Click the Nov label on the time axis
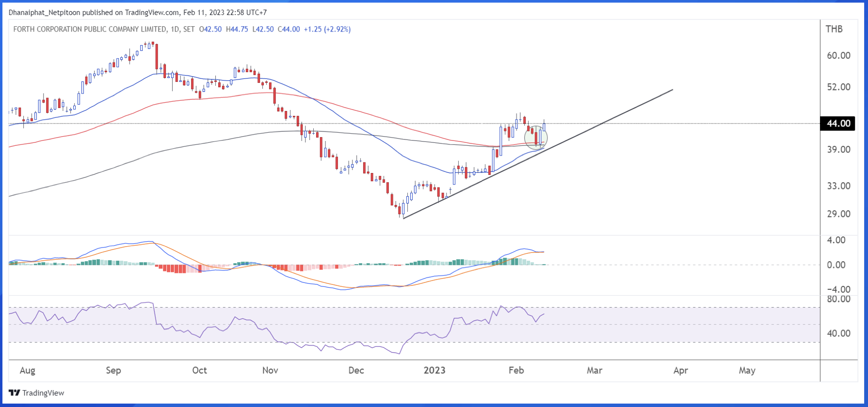Screen dimensions: 868x407 coord(270,371)
